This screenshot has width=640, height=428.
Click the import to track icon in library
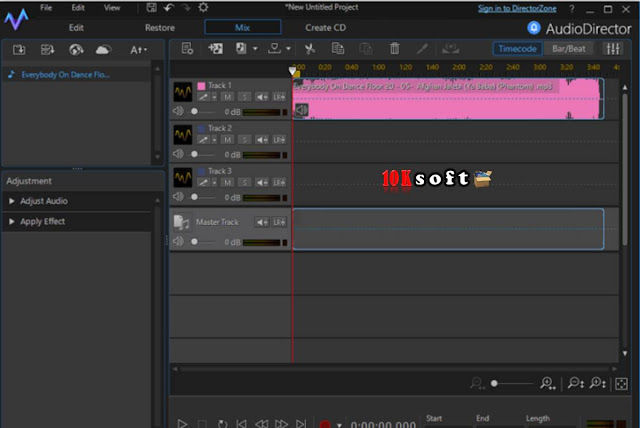pyautogui.click(x=47, y=50)
